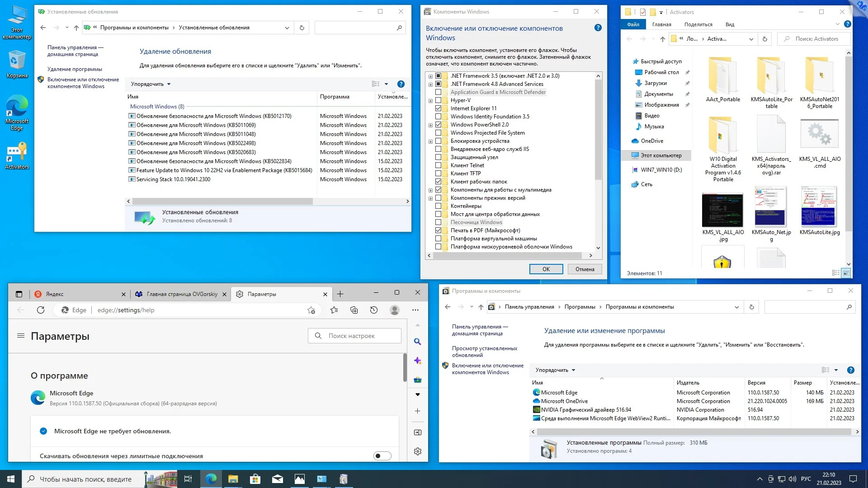Click Edge refresh page icon

click(41, 310)
